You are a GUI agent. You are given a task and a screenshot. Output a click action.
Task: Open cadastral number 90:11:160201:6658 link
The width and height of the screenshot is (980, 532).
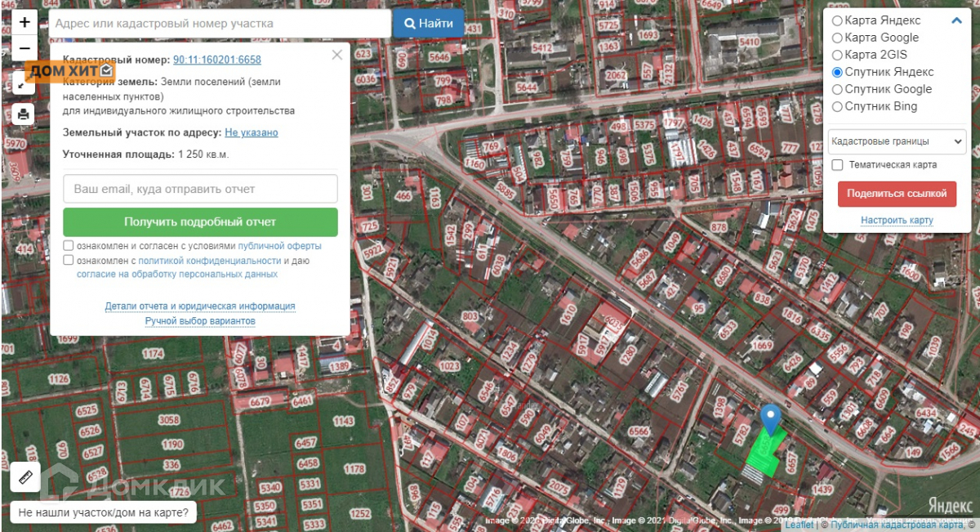[x=217, y=60]
